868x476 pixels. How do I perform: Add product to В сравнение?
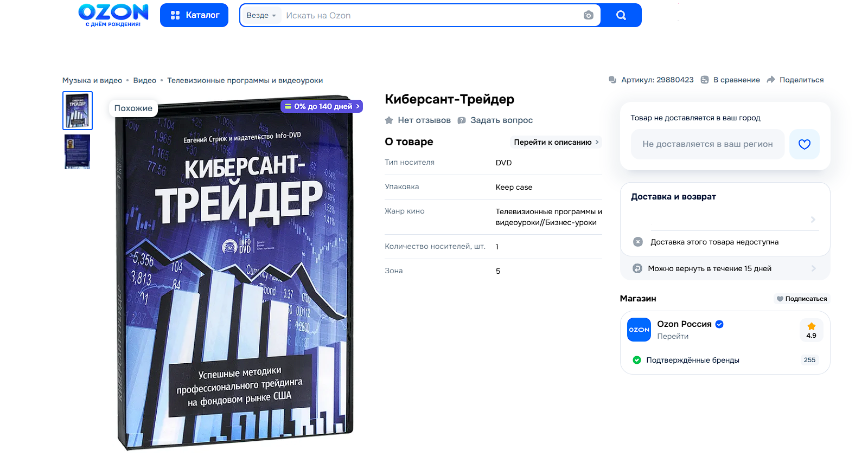[730, 80]
